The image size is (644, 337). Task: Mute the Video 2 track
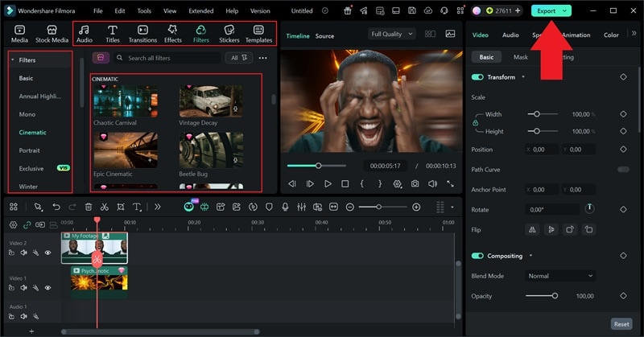pyautogui.click(x=24, y=253)
